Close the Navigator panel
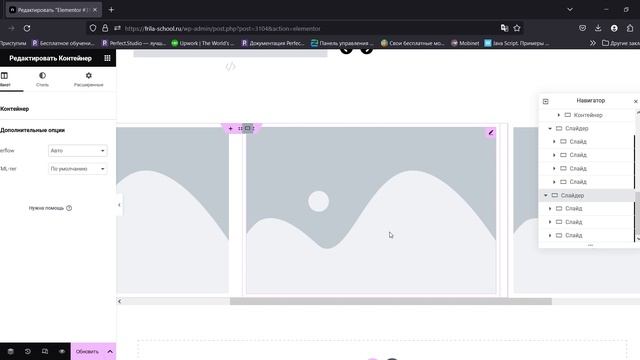The height and width of the screenshot is (360, 640). tap(636, 101)
